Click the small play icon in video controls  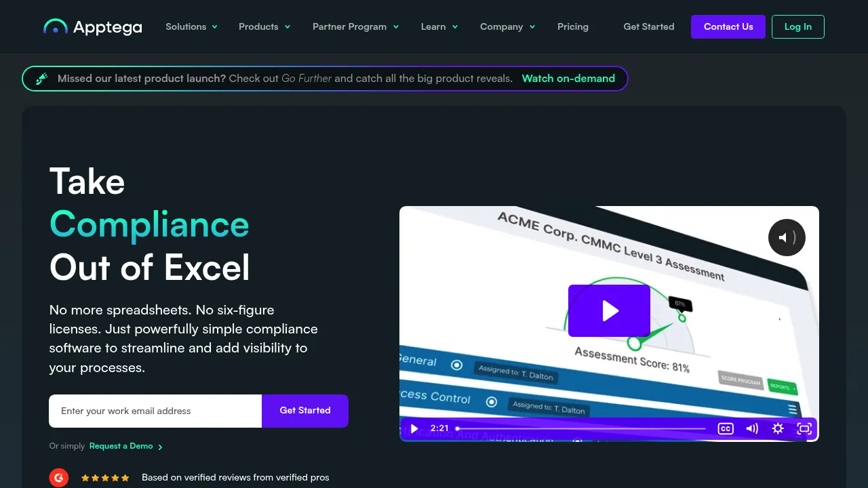coord(414,428)
